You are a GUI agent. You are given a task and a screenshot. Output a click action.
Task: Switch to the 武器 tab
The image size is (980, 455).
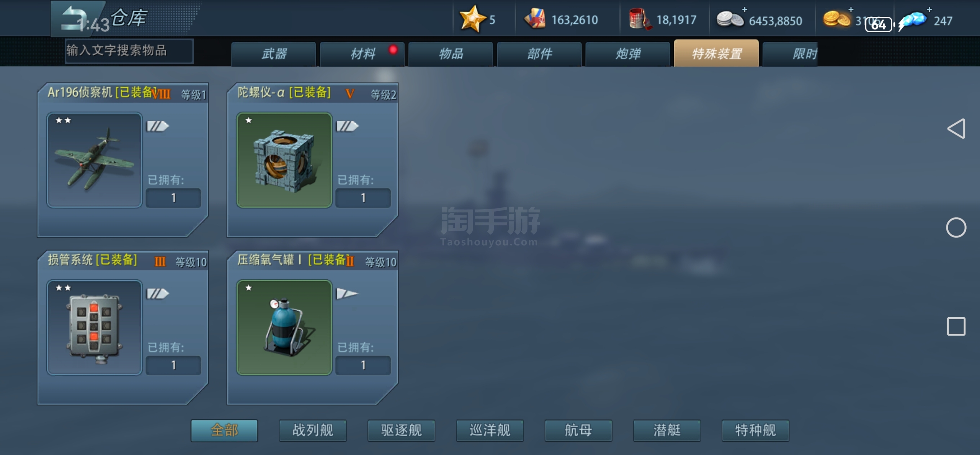[274, 54]
